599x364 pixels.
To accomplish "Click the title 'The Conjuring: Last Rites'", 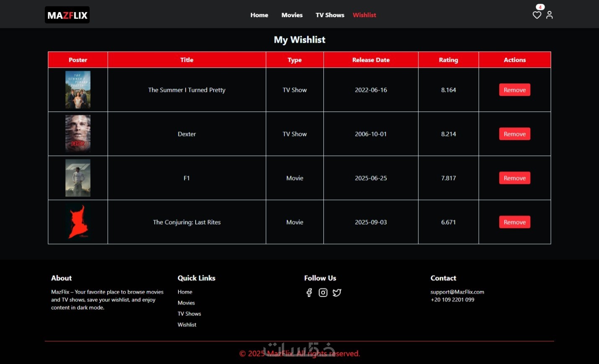I will (x=187, y=222).
